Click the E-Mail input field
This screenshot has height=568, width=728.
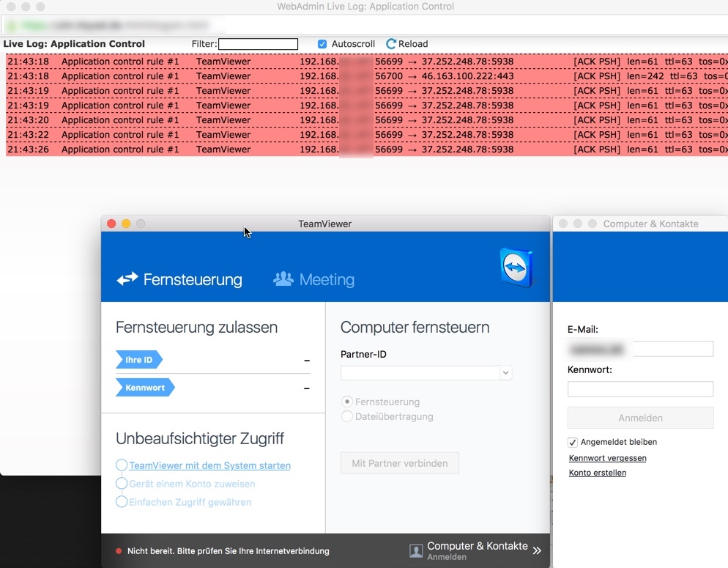(x=640, y=349)
